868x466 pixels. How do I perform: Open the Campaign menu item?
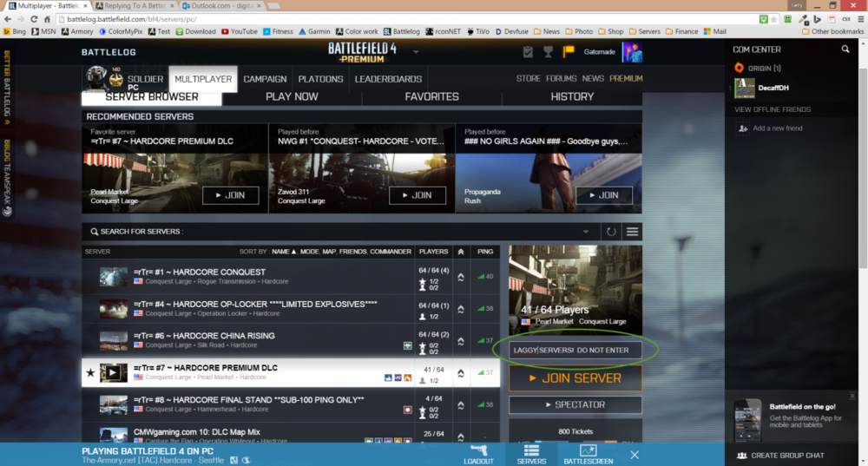pos(265,79)
